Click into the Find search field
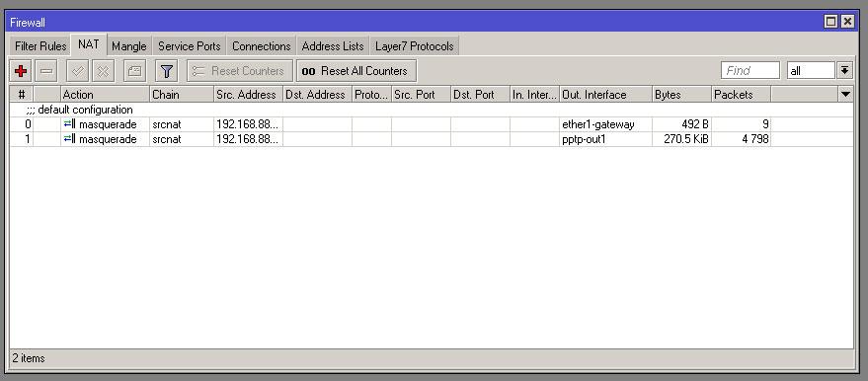868x381 pixels. tap(750, 71)
